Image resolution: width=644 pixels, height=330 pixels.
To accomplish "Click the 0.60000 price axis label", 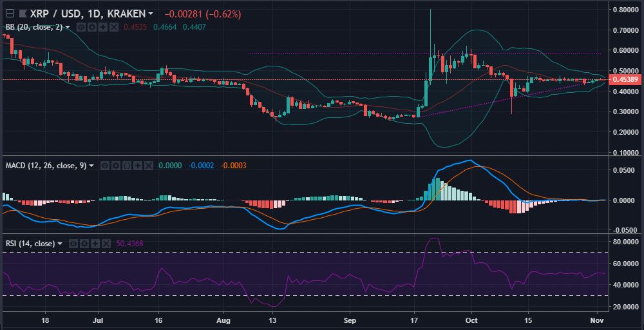I will (627, 50).
